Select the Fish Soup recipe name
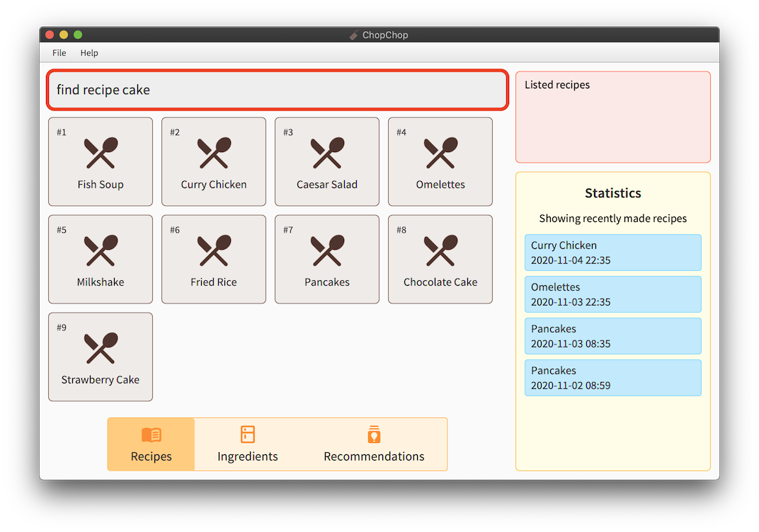This screenshot has height=532, width=759. pyautogui.click(x=101, y=185)
